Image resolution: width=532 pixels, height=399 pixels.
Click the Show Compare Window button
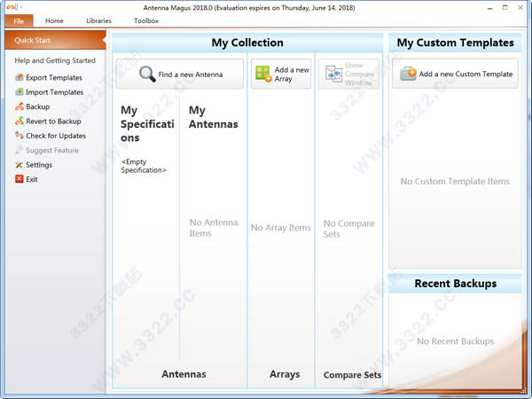coord(348,74)
